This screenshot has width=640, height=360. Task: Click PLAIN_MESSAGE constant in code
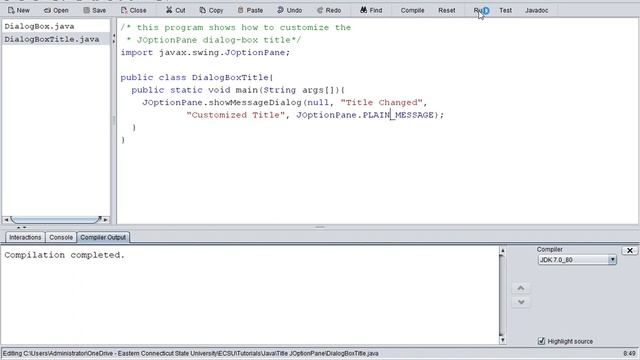click(398, 115)
